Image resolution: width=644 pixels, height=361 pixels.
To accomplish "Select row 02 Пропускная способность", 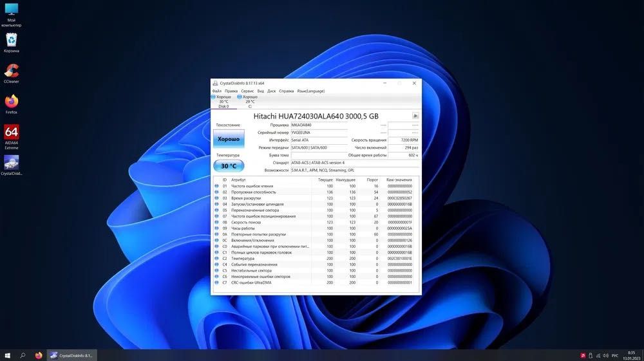I will pyautogui.click(x=316, y=192).
